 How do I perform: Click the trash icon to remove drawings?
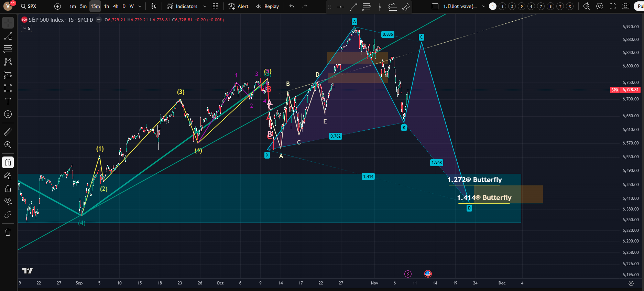tap(8, 232)
